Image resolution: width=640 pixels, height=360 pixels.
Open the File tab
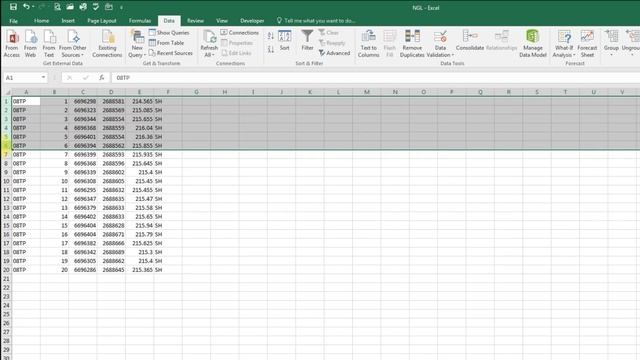click(13, 21)
